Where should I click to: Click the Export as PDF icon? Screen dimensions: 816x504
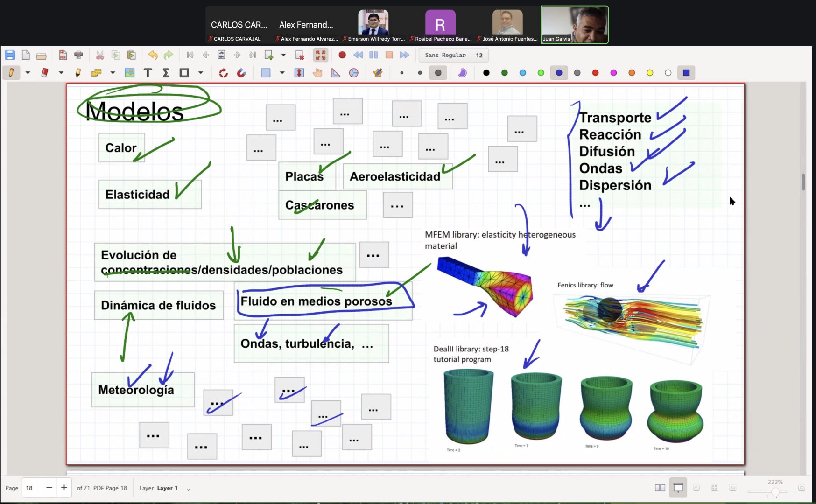tap(63, 55)
